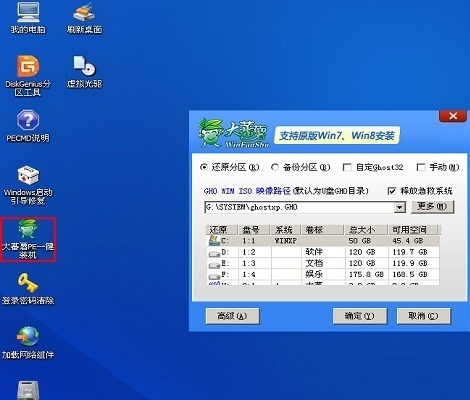Click the 可用空间 column header
The width and height of the screenshot is (470, 400).
[x=414, y=230]
